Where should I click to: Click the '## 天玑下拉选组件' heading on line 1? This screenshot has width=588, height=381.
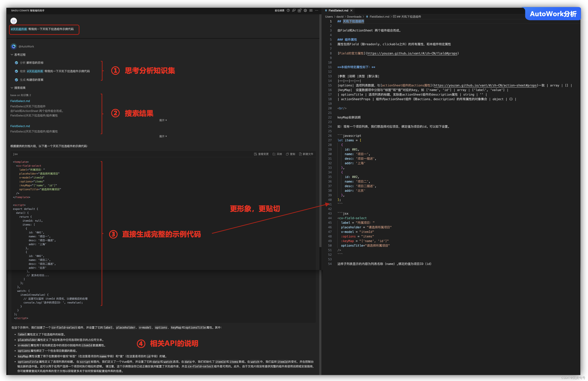point(351,21)
